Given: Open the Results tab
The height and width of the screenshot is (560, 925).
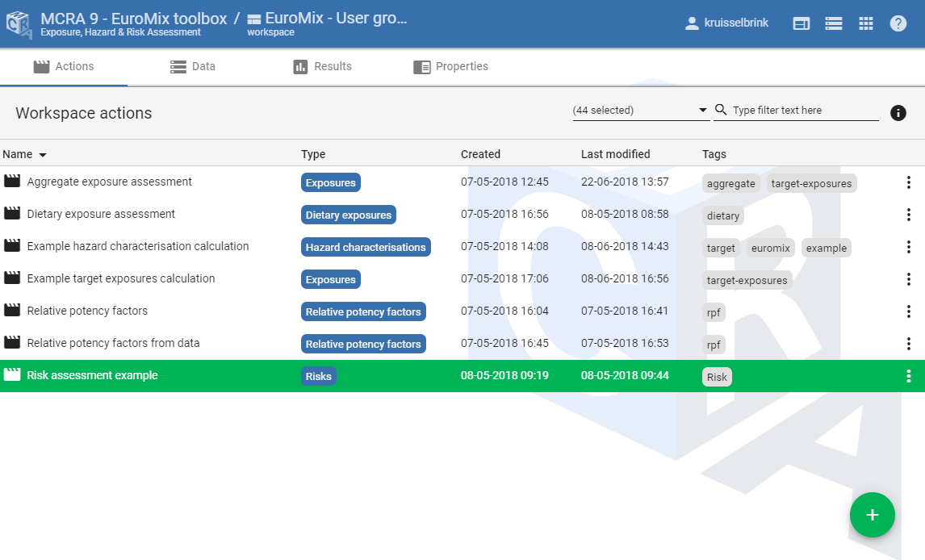Looking at the screenshot, I should (321, 66).
